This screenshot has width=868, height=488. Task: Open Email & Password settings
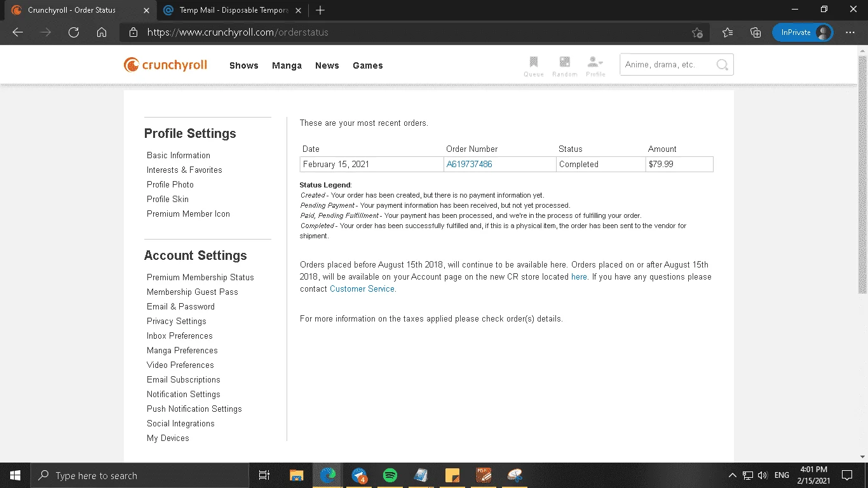180,306
